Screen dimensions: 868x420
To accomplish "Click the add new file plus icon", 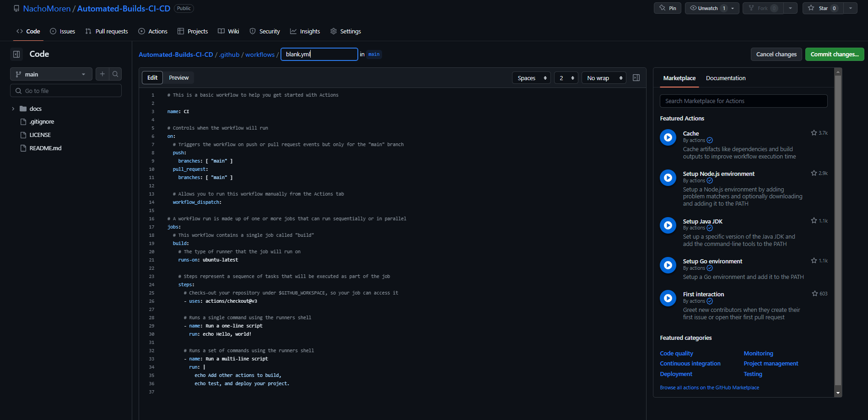I will 102,74.
